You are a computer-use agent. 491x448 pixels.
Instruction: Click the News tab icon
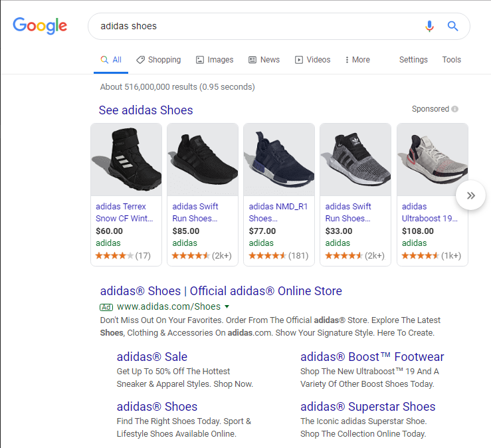tap(252, 60)
